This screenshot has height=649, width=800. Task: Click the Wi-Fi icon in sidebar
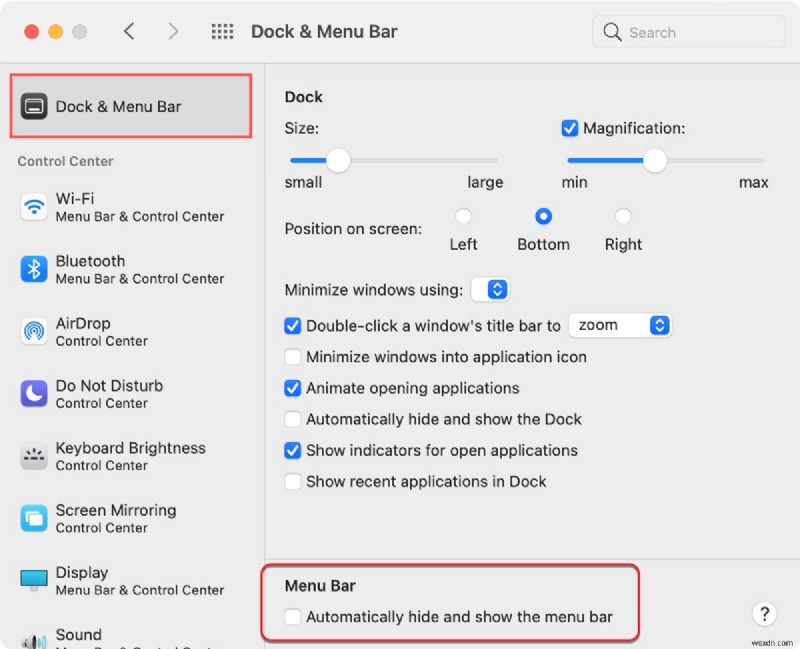[34, 207]
